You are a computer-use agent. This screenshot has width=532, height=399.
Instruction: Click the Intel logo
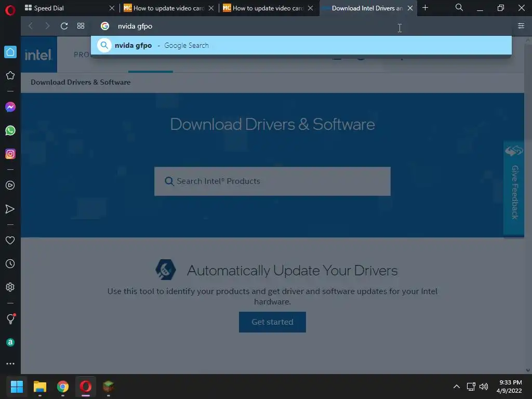(x=38, y=55)
